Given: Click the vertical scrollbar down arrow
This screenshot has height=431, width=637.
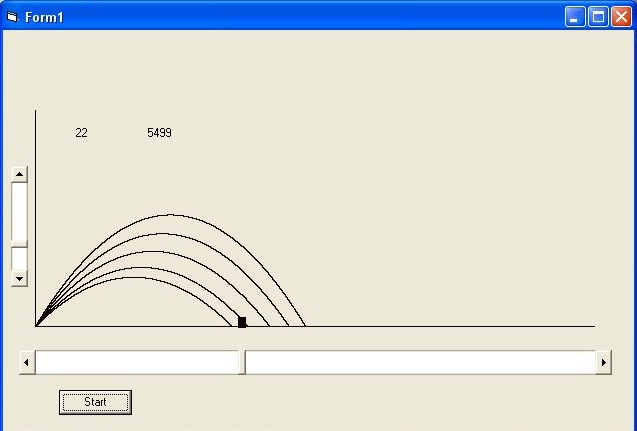Looking at the screenshot, I should (x=19, y=279).
